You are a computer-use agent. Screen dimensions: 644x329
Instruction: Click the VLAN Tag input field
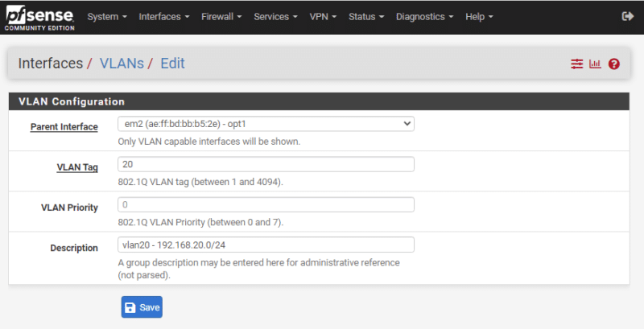click(266, 164)
